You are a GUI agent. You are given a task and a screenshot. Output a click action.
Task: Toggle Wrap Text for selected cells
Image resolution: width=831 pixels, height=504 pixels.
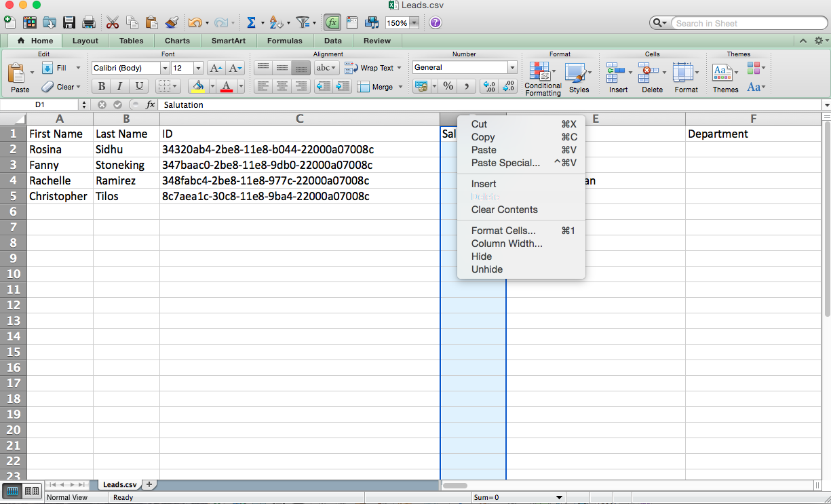pos(370,68)
